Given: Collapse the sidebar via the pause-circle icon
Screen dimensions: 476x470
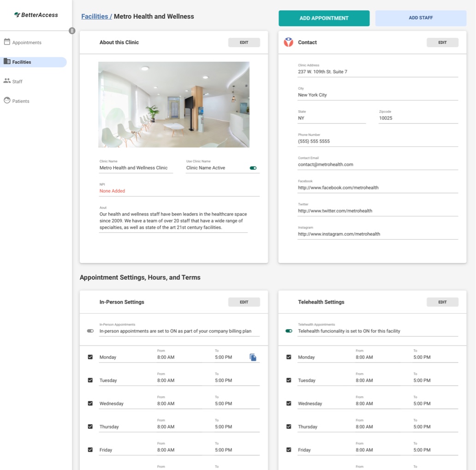Looking at the screenshot, I should (72, 31).
